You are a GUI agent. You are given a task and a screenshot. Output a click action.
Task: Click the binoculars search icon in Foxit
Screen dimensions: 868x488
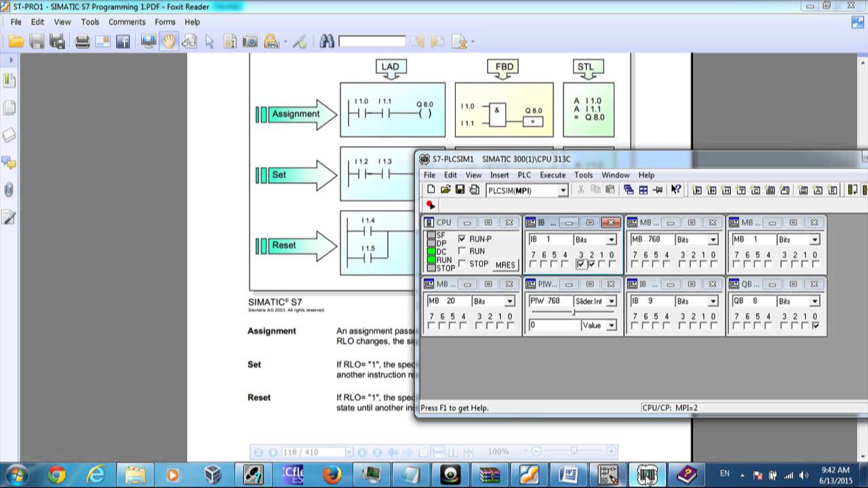click(x=327, y=42)
